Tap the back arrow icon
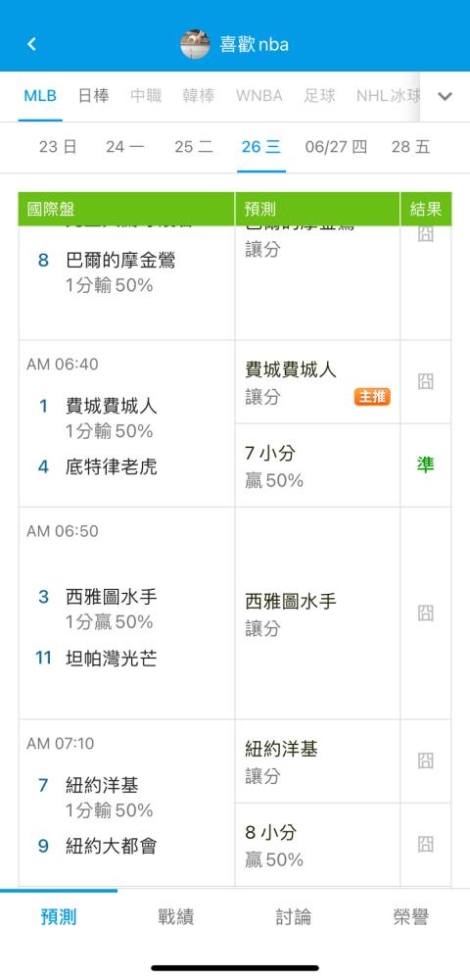 pos(31,44)
